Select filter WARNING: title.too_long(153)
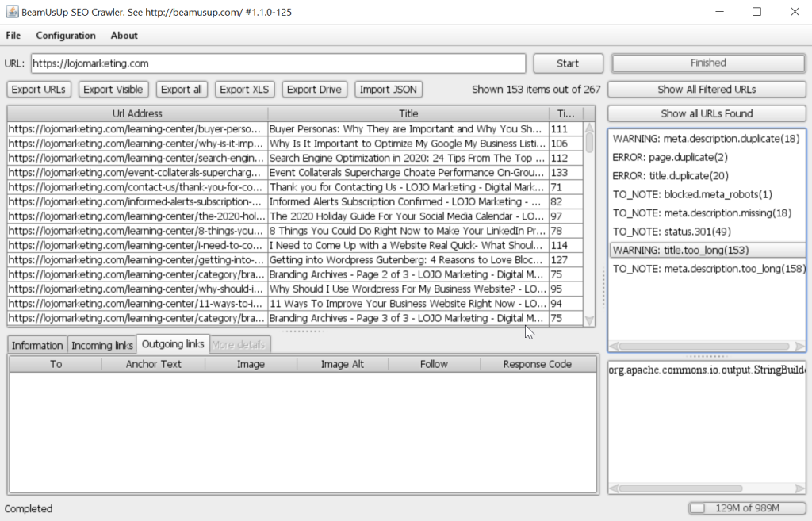This screenshot has width=812, height=521. [707, 250]
